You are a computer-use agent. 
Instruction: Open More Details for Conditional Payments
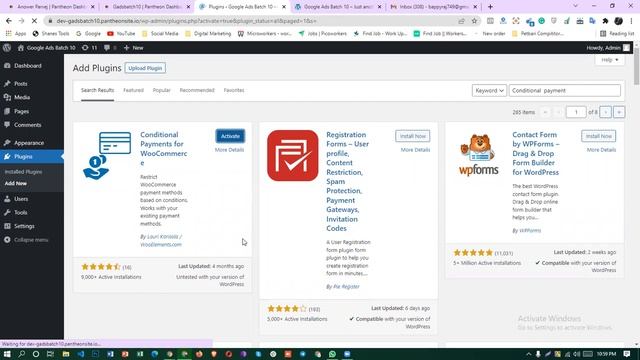click(229, 150)
